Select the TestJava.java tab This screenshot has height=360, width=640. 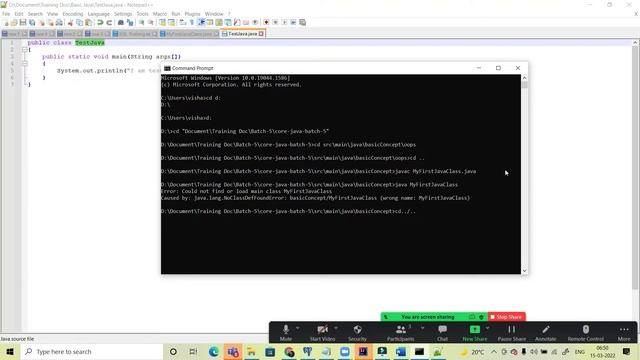click(242, 34)
